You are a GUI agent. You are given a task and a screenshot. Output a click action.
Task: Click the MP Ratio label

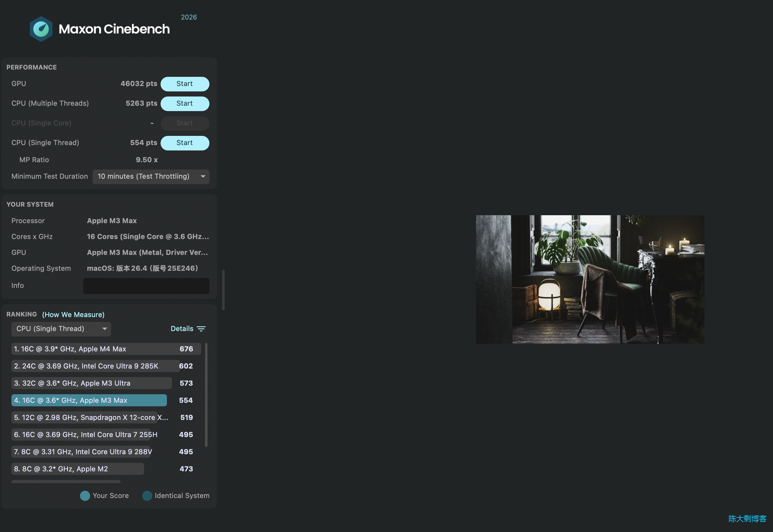[34, 160]
